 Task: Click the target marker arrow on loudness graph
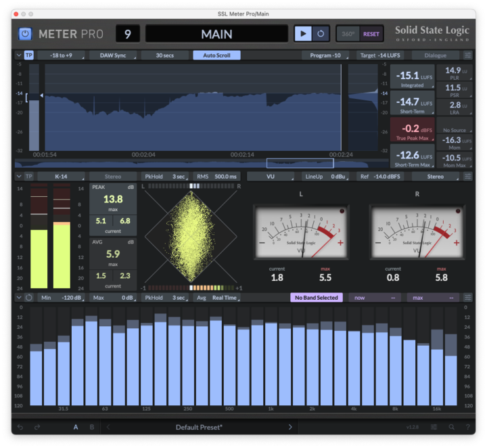pyautogui.click(x=42, y=95)
